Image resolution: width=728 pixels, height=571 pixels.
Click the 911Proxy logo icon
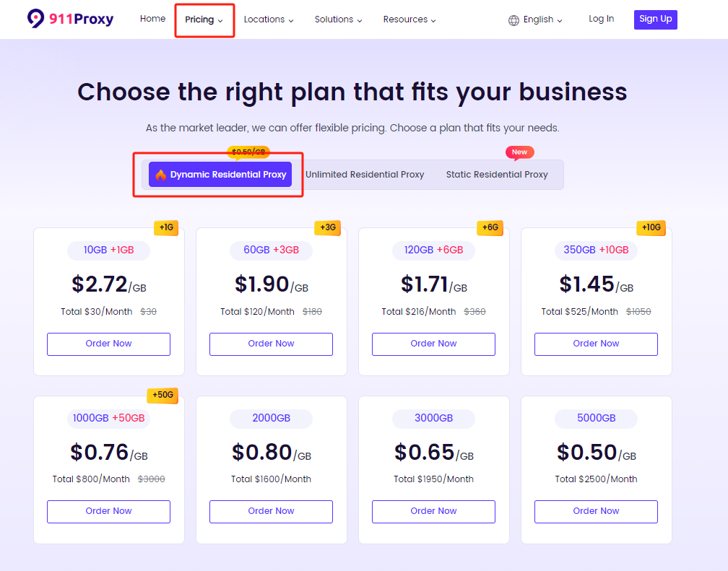click(x=36, y=19)
